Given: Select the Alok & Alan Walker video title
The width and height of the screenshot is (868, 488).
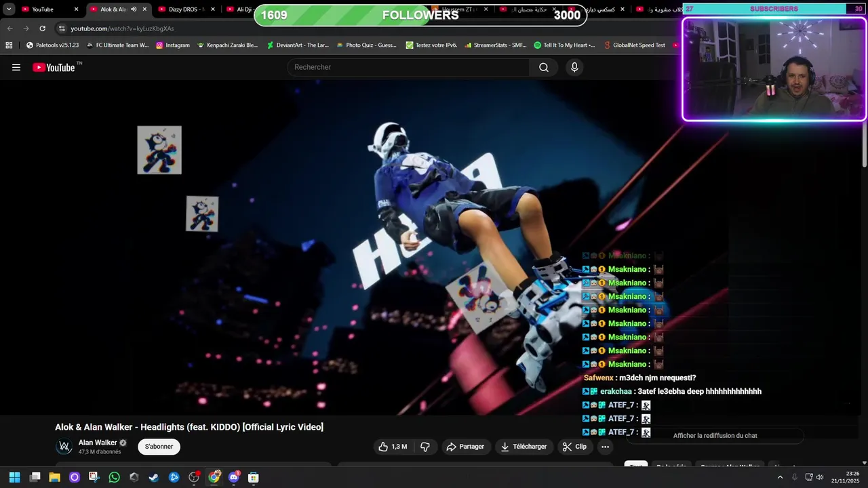Looking at the screenshot, I should tap(189, 427).
